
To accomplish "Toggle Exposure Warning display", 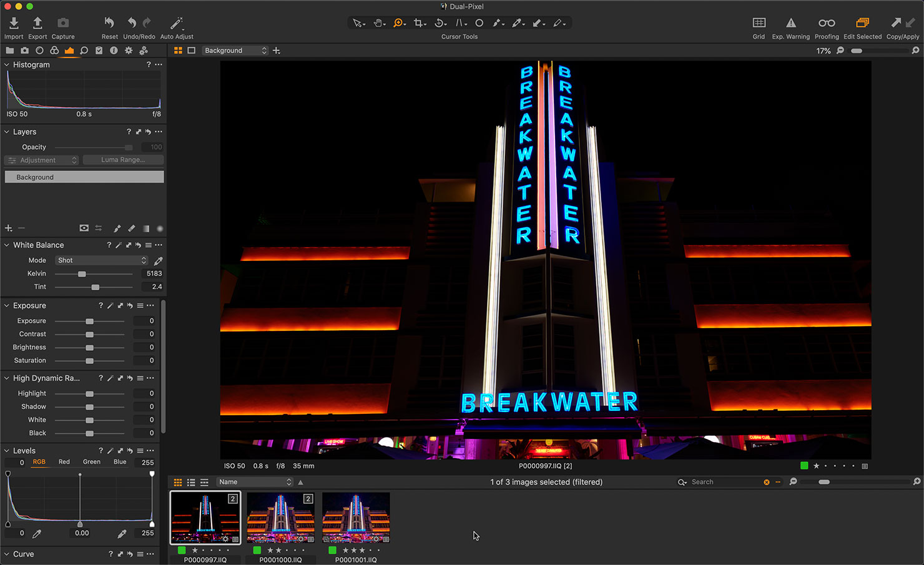I will point(790,23).
